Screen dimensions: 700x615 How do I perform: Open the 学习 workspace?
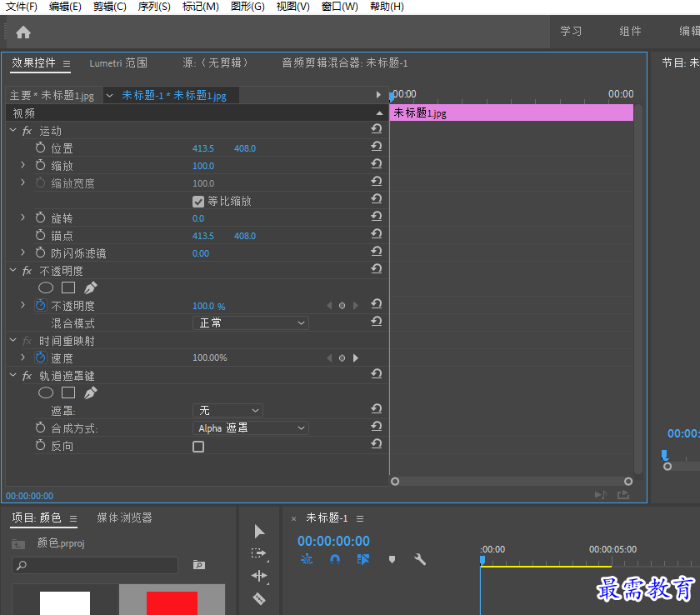pos(571,31)
